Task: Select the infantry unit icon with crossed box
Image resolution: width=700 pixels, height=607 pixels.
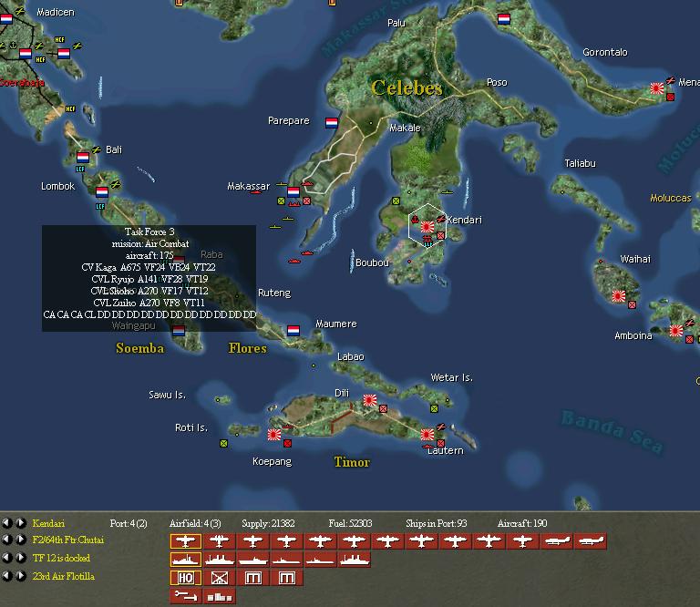Action: pyautogui.click(x=219, y=578)
